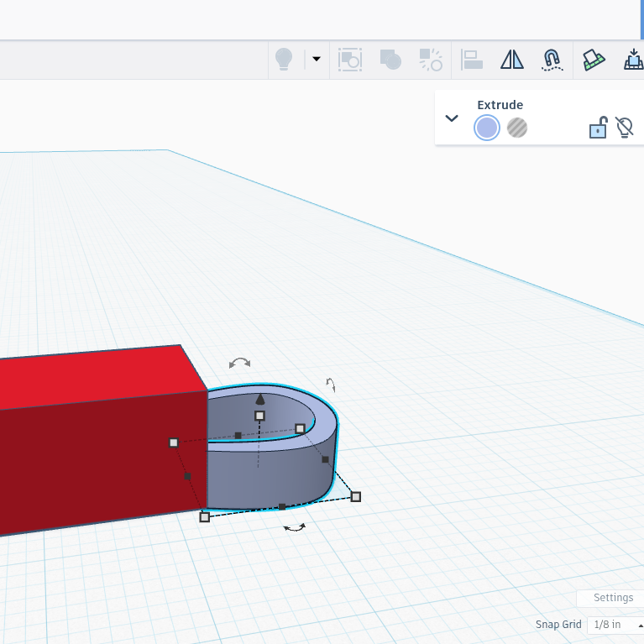Click the bottom-left white corner handle
The height and width of the screenshot is (644, 644).
tap(205, 517)
